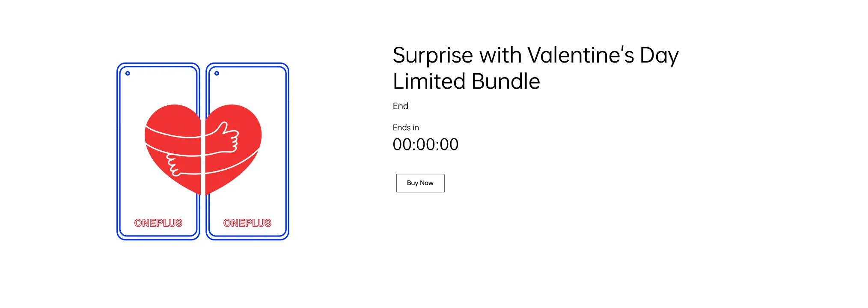Click the seconds digits of the countdown
The height and width of the screenshot is (308, 868).
tap(449, 145)
